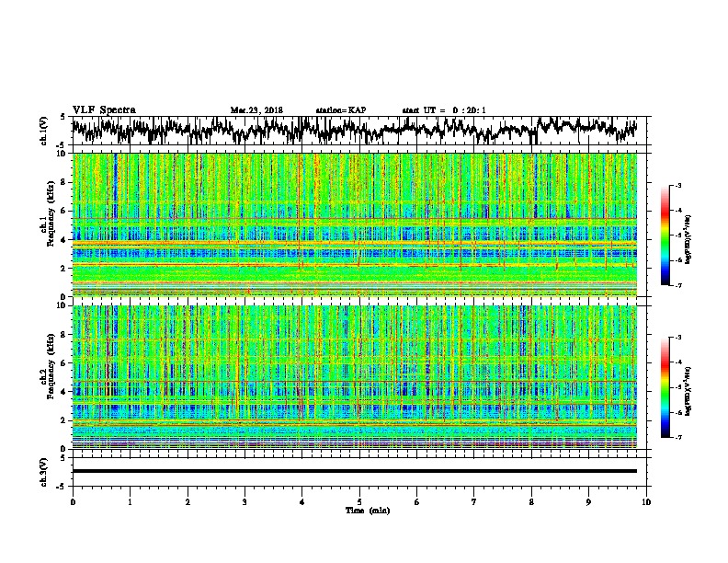Click the time axis tick label "3"
Screen dimensions: 728x563
coord(245,502)
